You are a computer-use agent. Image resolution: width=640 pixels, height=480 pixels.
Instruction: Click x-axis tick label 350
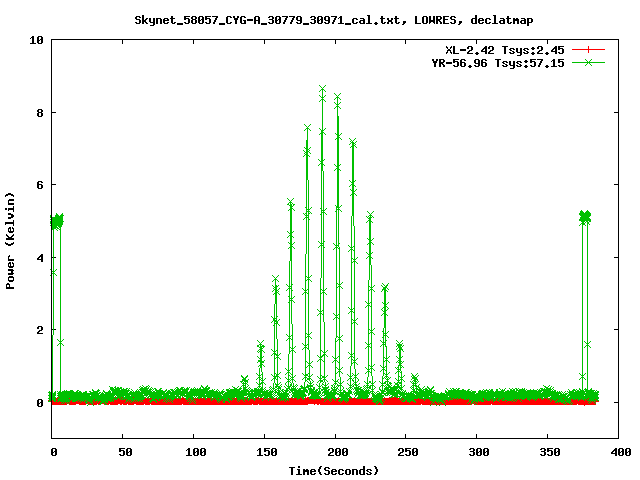[550, 452]
